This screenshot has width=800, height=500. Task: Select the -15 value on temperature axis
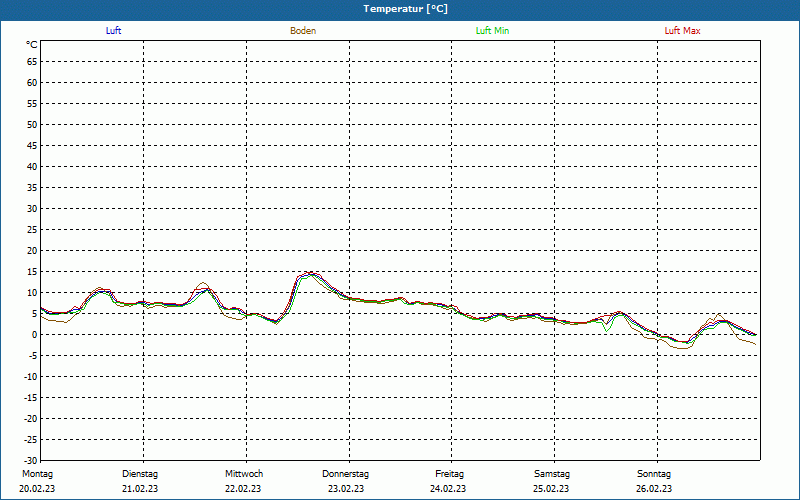pyautogui.click(x=30, y=397)
